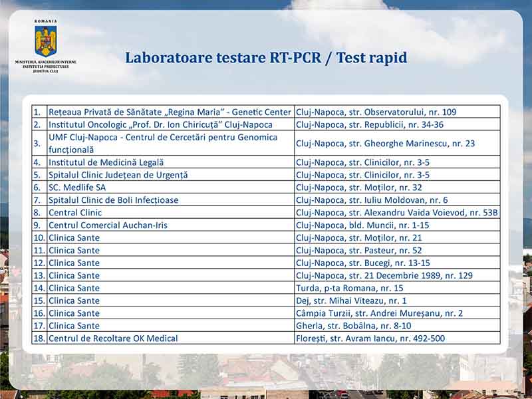The width and height of the screenshot is (532, 399).
Task: Click the row number "18." cell
Action: pyautogui.click(x=39, y=338)
